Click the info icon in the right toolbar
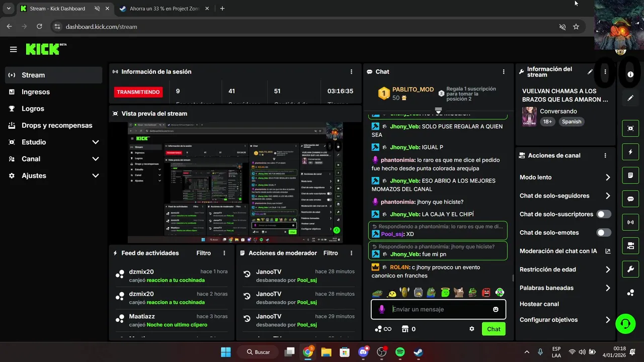644x362 pixels. coord(630,74)
